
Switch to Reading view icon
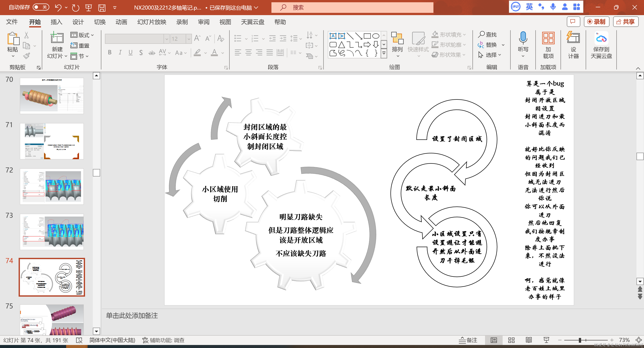(x=529, y=340)
